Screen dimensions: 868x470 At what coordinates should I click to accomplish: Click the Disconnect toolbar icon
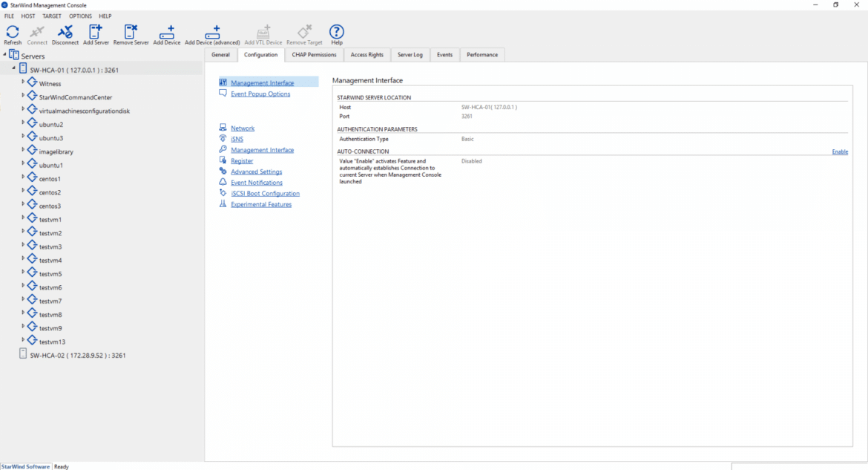(65, 32)
